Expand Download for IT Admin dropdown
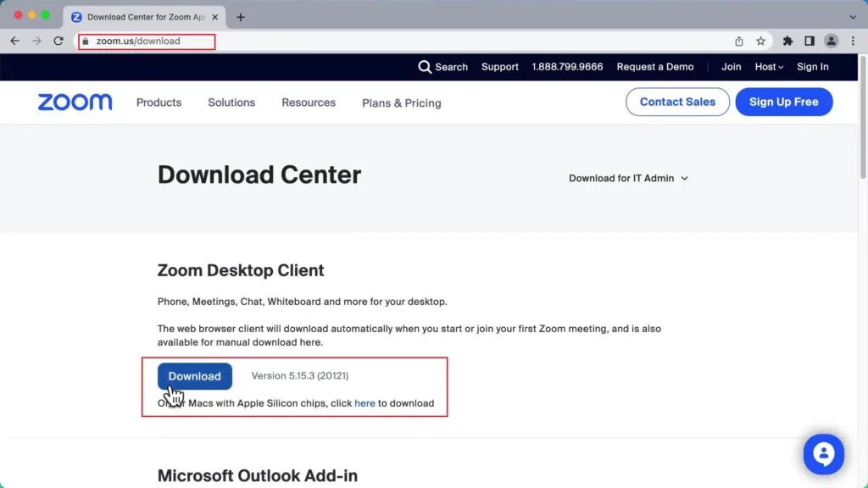868x488 pixels. 628,178
